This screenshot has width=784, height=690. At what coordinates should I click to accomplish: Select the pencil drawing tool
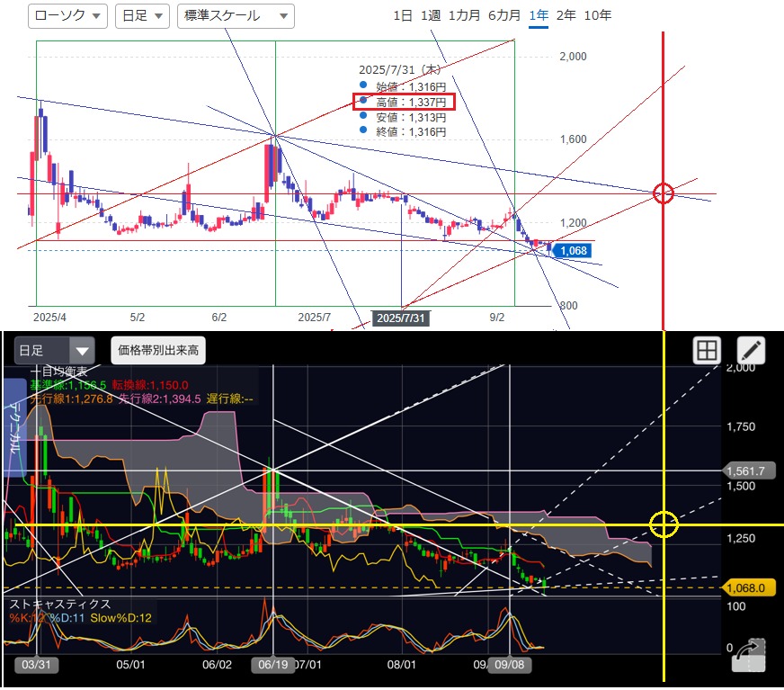point(751,350)
